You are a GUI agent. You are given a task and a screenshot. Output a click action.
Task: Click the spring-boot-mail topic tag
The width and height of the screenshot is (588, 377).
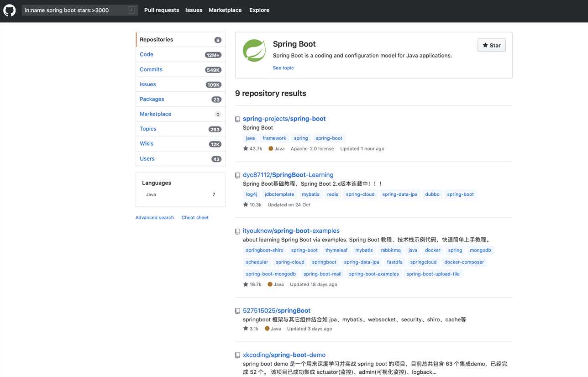tap(322, 274)
